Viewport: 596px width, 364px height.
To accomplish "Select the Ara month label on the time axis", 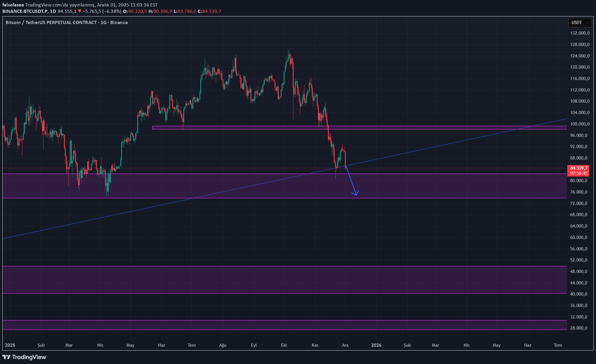I will pos(345,345).
